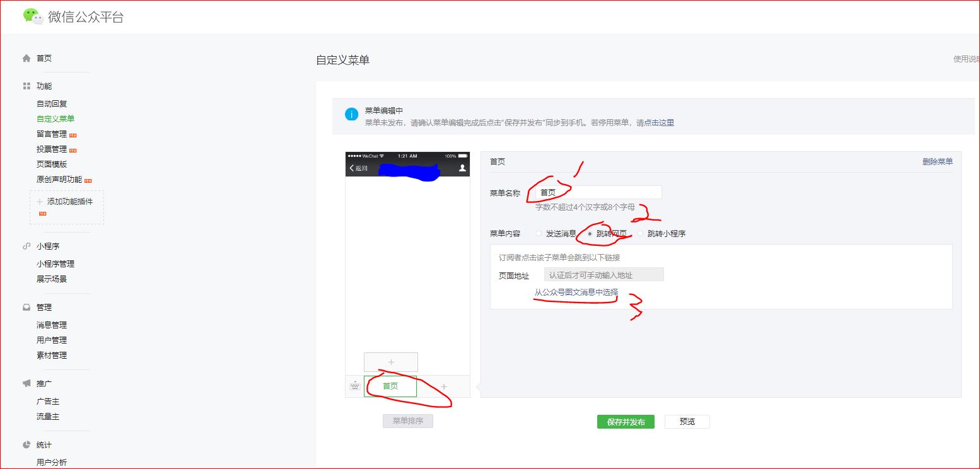
Task: Open 自动回复 in the sidebar
Action: click(x=52, y=103)
